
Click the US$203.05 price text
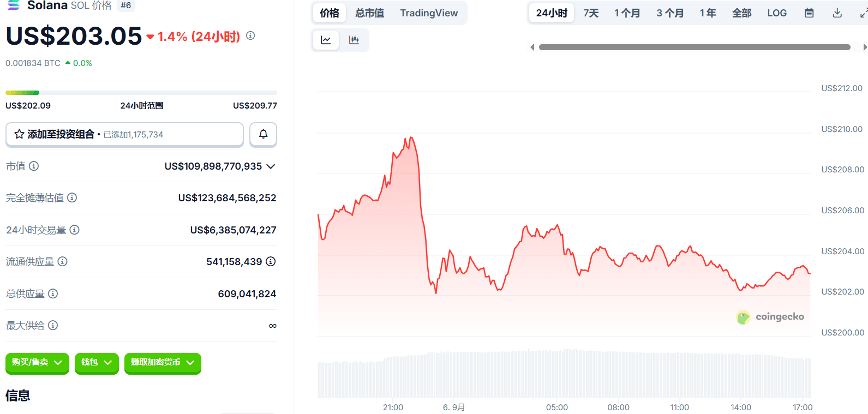click(74, 36)
